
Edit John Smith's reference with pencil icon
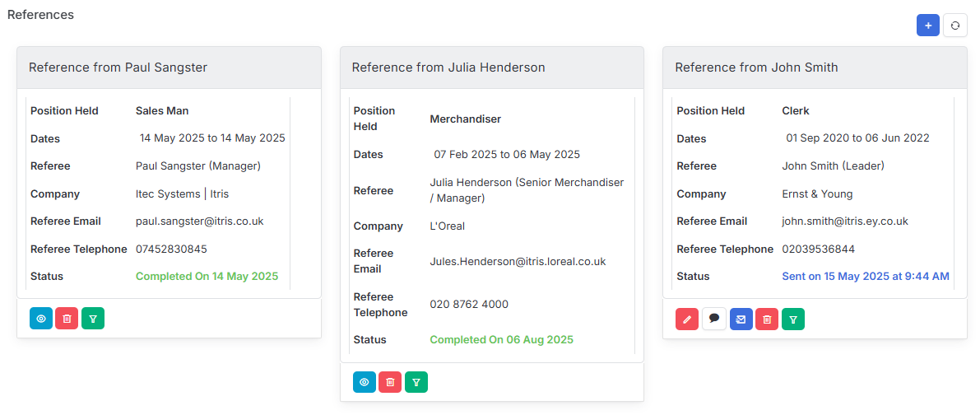pyautogui.click(x=688, y=319)
